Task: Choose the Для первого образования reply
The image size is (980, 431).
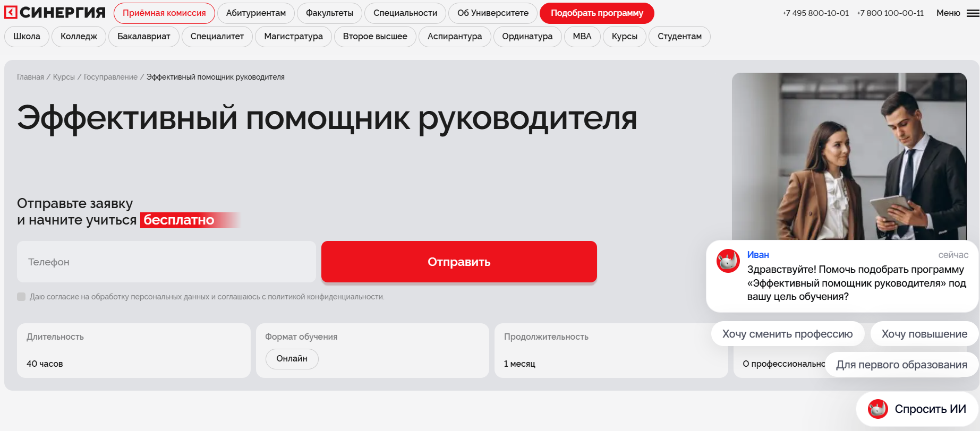Action: click(901, 365)
